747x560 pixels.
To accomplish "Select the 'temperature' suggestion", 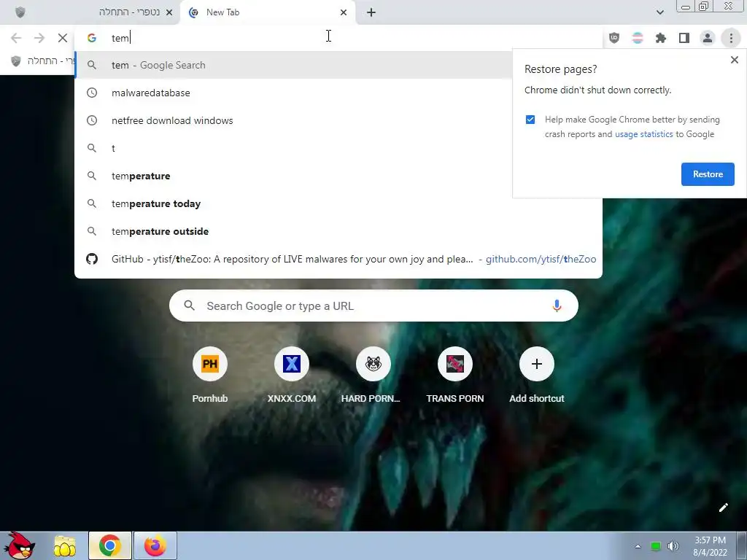I will [294, 176].
